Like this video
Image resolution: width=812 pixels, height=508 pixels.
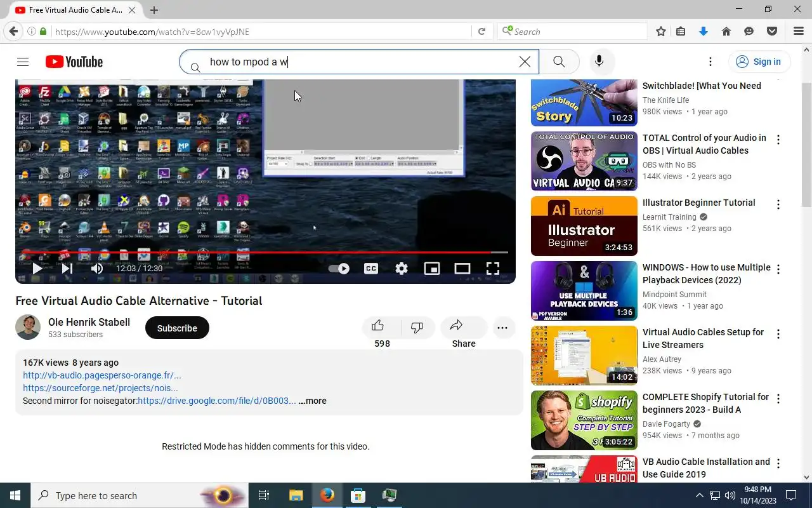[378, 326]
